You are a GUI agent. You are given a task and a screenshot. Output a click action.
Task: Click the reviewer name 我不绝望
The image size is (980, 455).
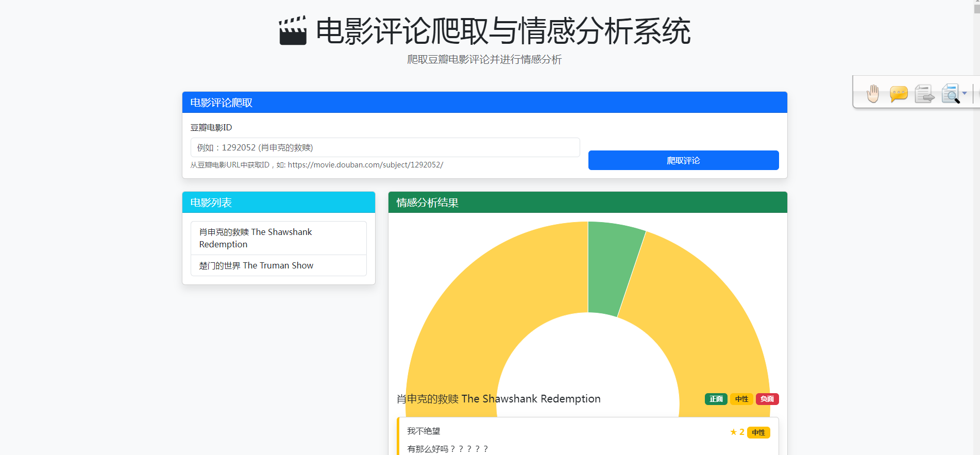424,431
